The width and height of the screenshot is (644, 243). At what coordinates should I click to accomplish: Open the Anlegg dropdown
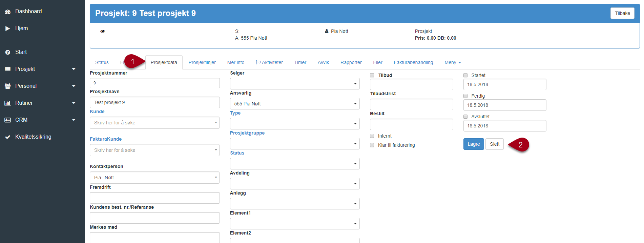[295, 204]
